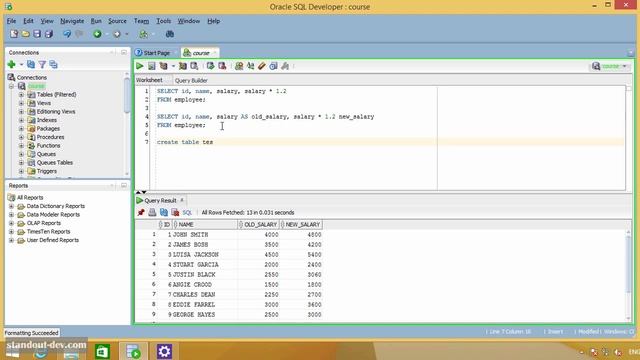Click the Delete row icon in the Query Result toolbar

coord(175,212)
